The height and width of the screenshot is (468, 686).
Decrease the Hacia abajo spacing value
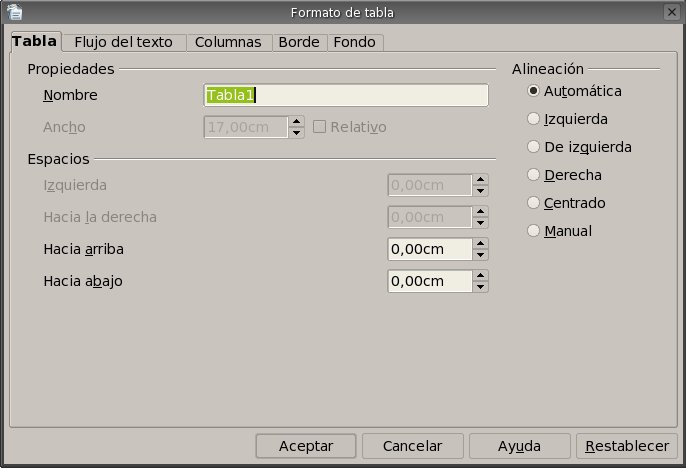(481, 287)
